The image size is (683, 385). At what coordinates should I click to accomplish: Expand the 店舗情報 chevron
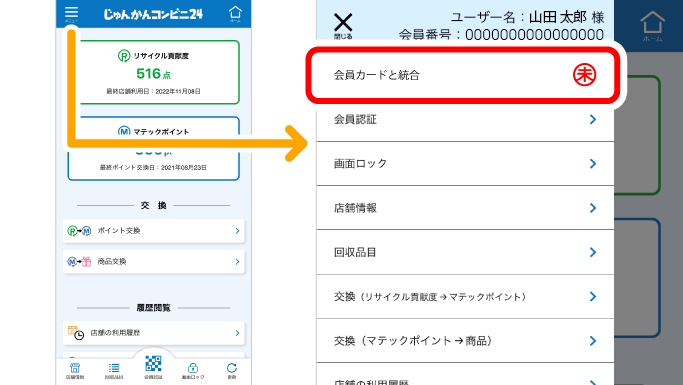point(593,208)
